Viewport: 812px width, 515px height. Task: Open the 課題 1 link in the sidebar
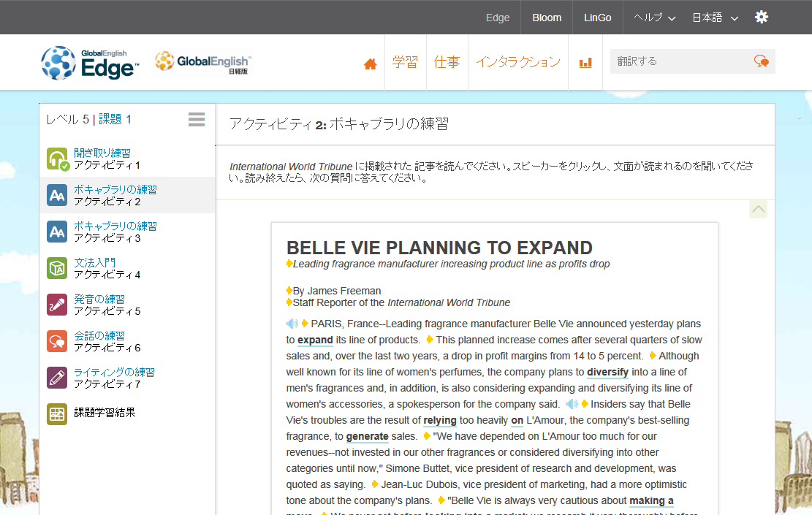tap(115, 119)
